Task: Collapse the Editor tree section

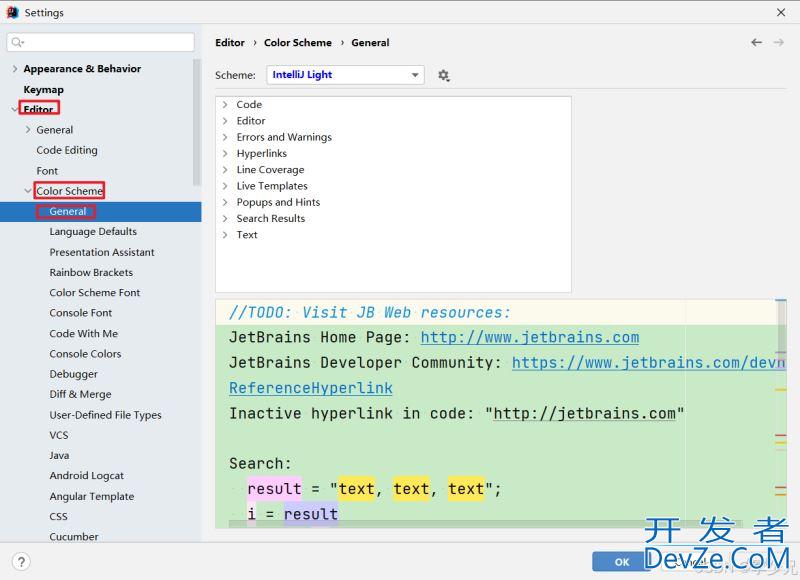Action: pos(14,109)
